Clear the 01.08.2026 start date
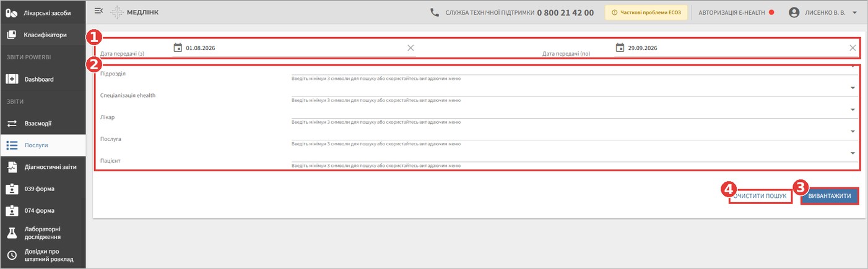 coord(410,48)
